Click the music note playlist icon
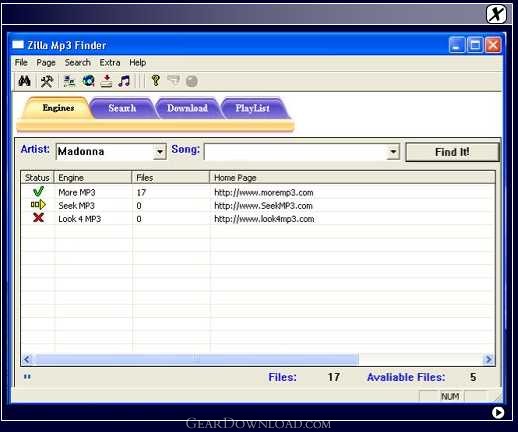The image size is (518, 432). pyautogui.click(x=124, y=81)
